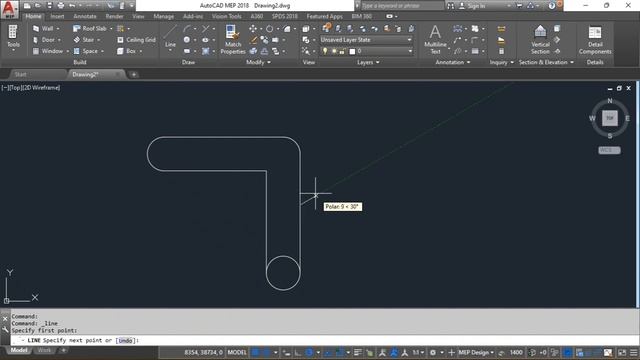Click the command line input field
The image size is (640, 360).
(324, 340)
